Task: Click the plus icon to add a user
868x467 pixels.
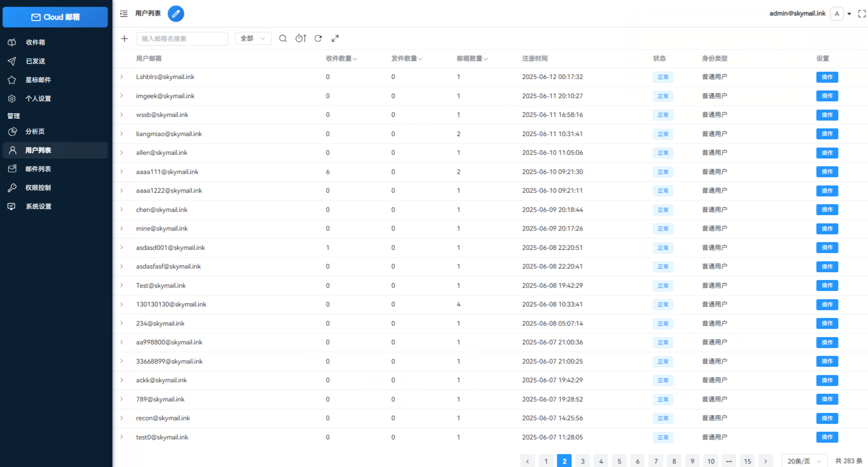Action: pyautogui.click(x=124, y=39)
